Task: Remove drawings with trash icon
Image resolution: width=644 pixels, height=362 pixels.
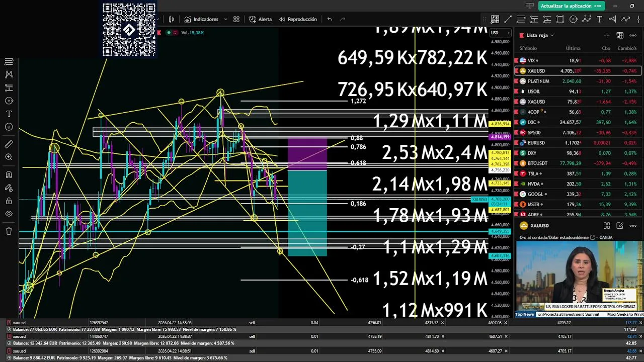Action: (9, 231)
